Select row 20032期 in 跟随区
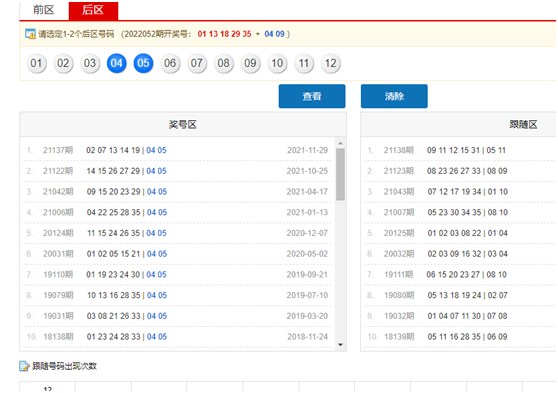 click(x=460, y=254)
